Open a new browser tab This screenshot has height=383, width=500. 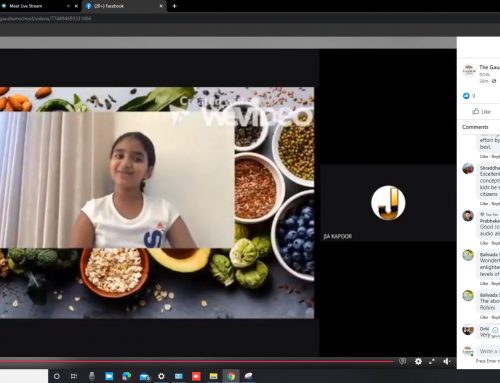(x=174, y=6)
